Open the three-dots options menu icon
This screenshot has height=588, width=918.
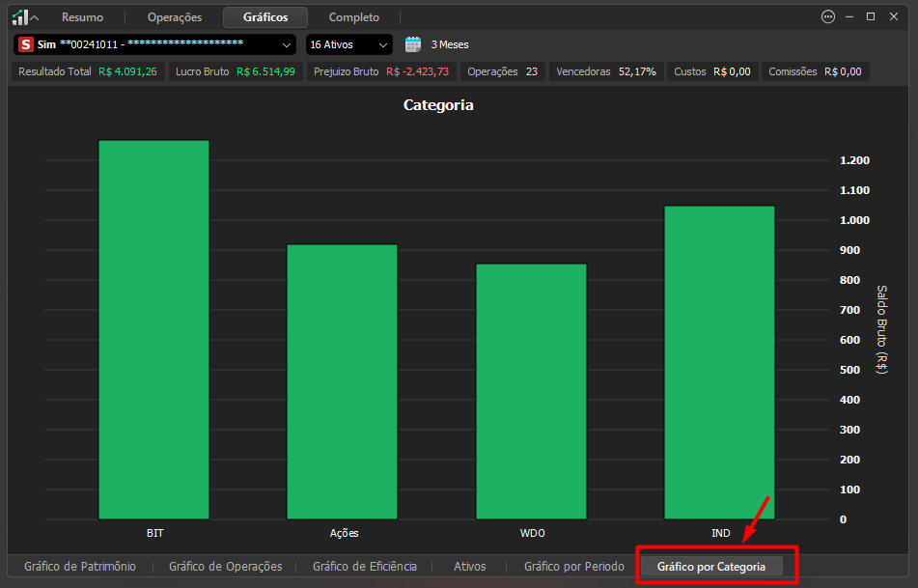[x=828, y=17]
